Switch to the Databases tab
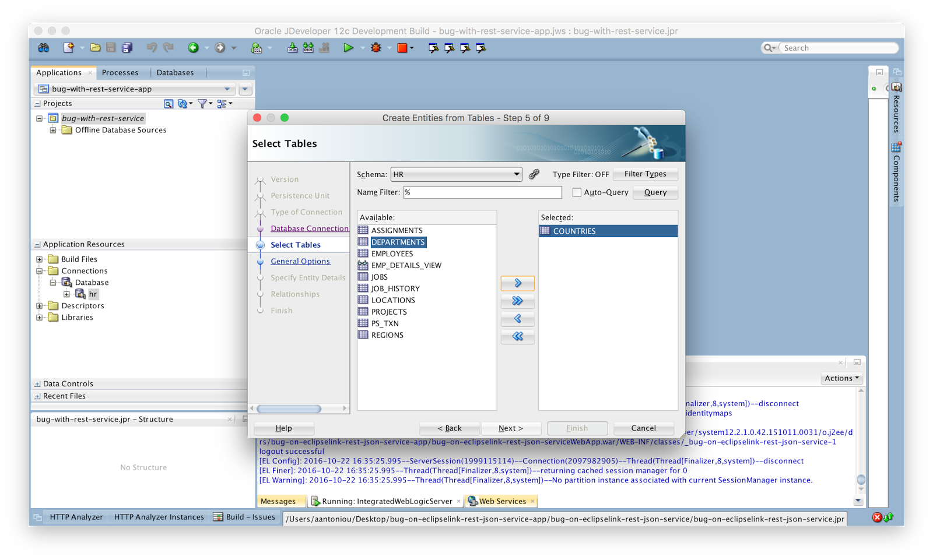The height and width of the screenshot is (560, 933). click(175, 73)
